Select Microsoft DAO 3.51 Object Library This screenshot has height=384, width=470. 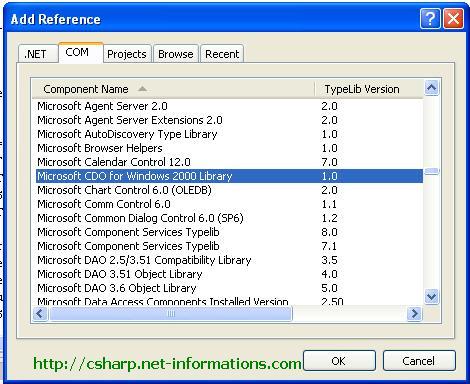point(229,274)
